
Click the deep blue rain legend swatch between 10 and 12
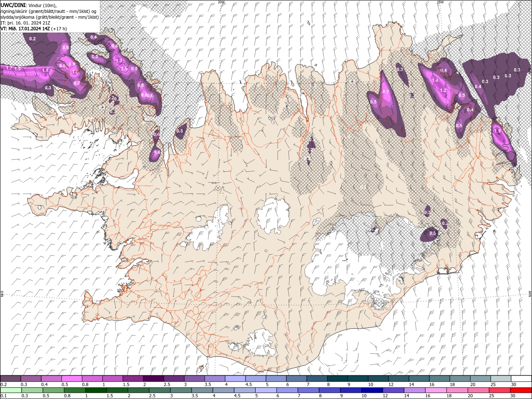[372, 390]
